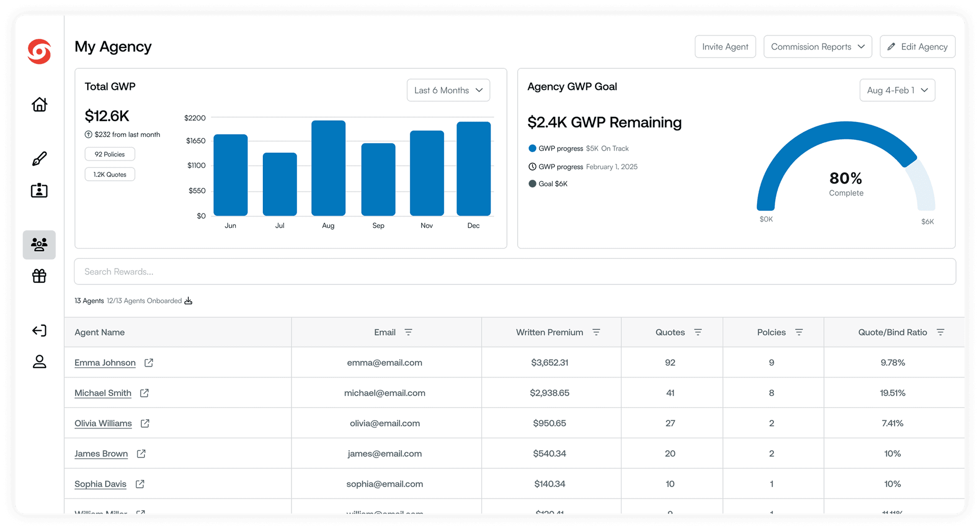
Task: Expand the Last 6 Months dropdown
Action: (x=448, y=90)
